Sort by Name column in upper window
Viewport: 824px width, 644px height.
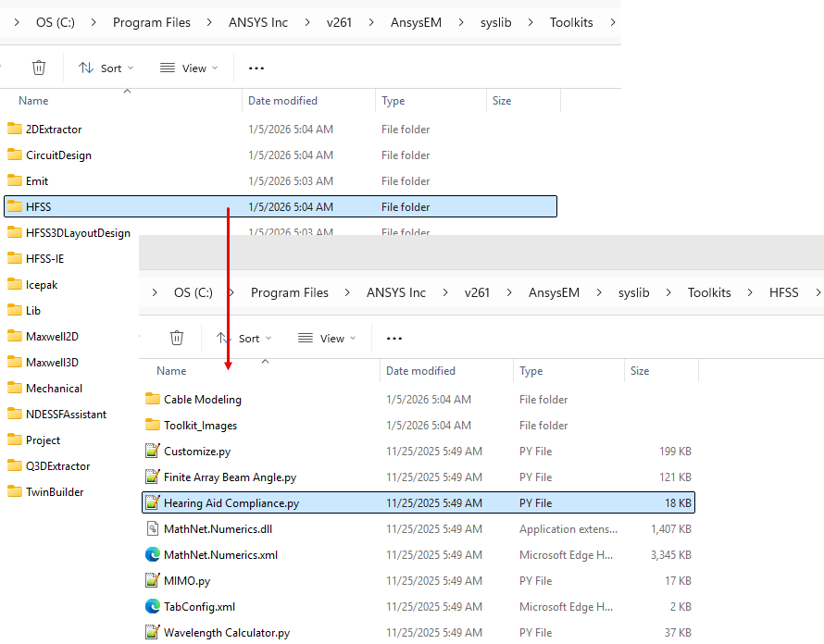[33, 100]
